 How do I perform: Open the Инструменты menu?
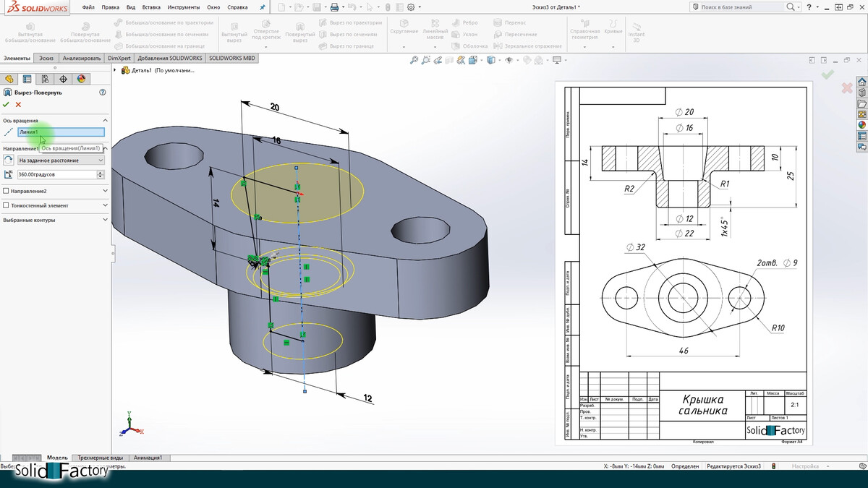tap(183, 7)
